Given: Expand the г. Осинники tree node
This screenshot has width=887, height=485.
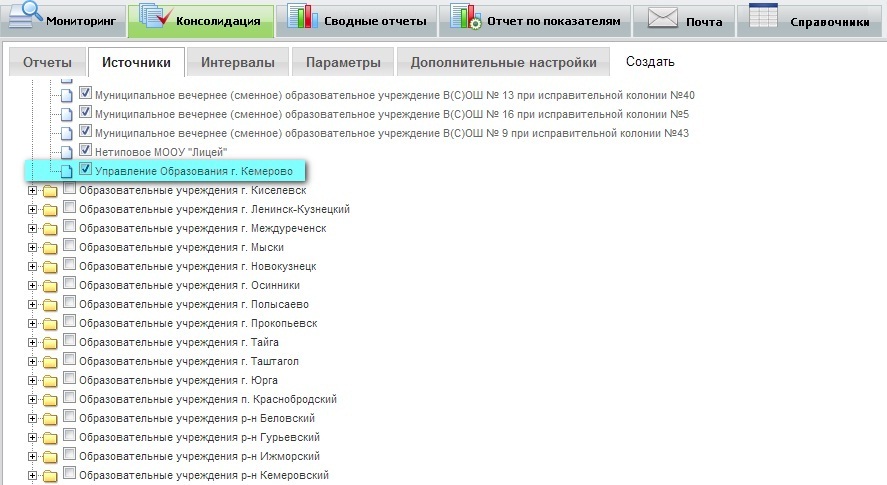Looking at the screenshot, I should pos(32,286).
